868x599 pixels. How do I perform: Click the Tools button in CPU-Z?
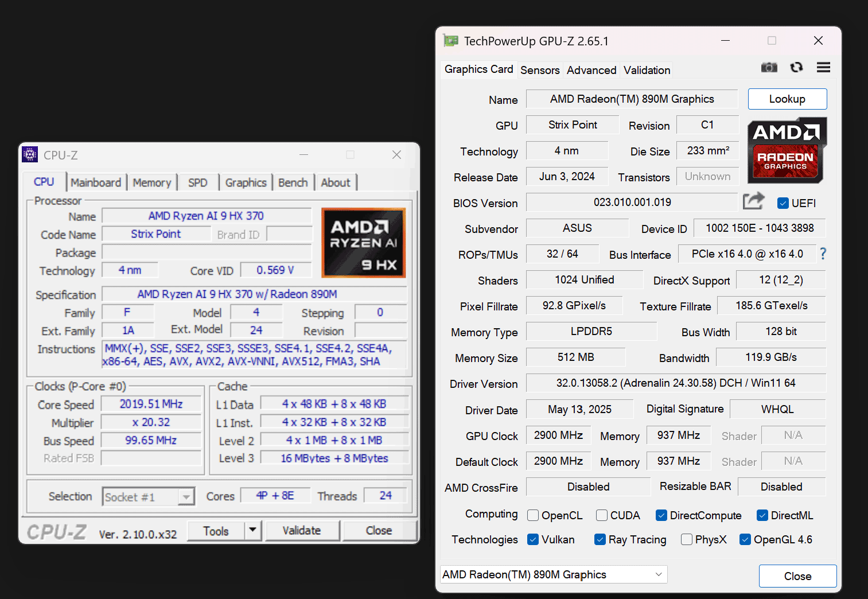[x=216, y=531]
